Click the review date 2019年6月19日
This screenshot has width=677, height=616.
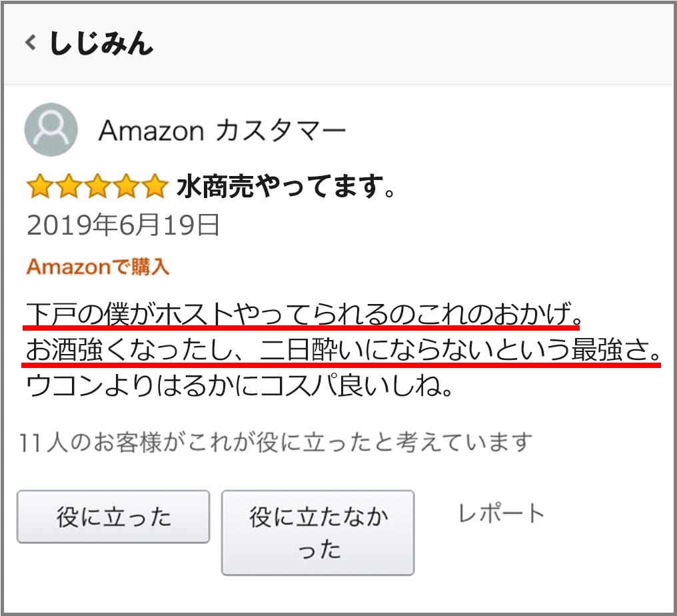[x=123, y=226]
